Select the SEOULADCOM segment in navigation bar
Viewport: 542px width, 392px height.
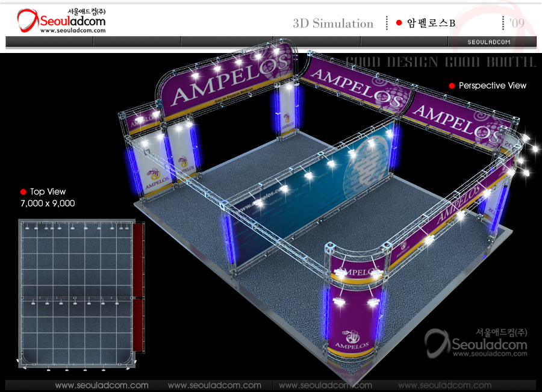pyautogui.click(x=489, y=42)
